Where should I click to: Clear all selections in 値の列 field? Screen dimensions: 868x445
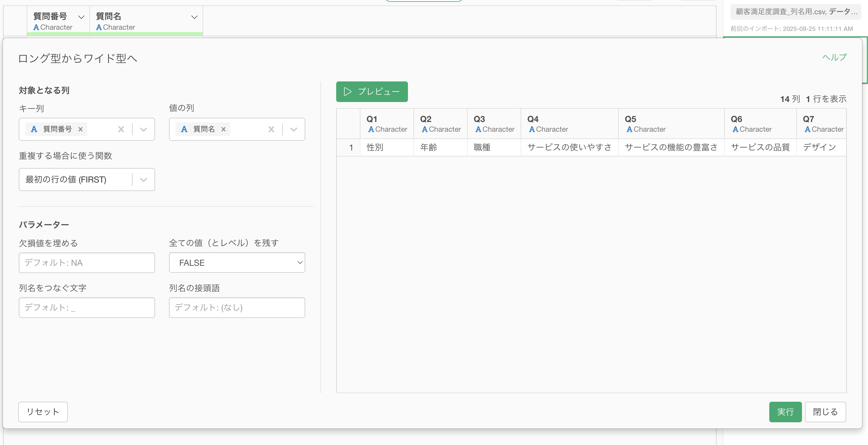coord(271,129)
